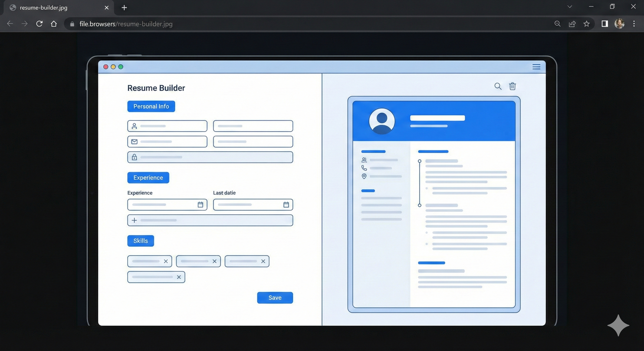The width and height of the screenshot is (644, 351).
Task: Reload the current page
Action: 39,24
